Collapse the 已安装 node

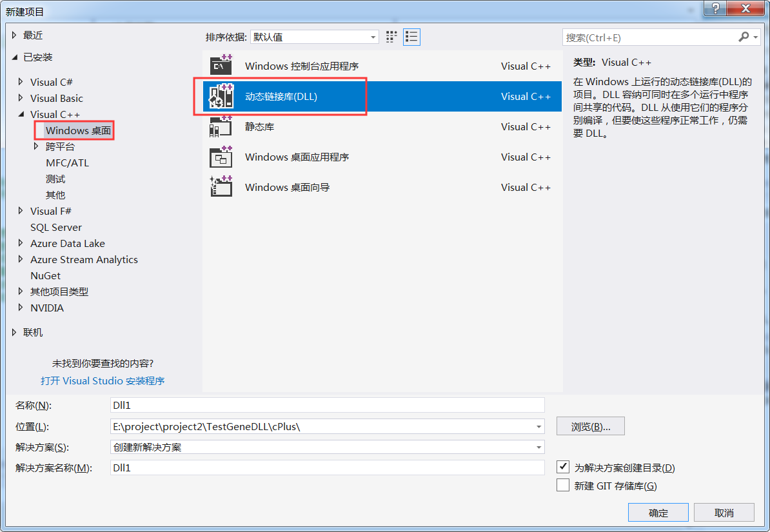14,57
